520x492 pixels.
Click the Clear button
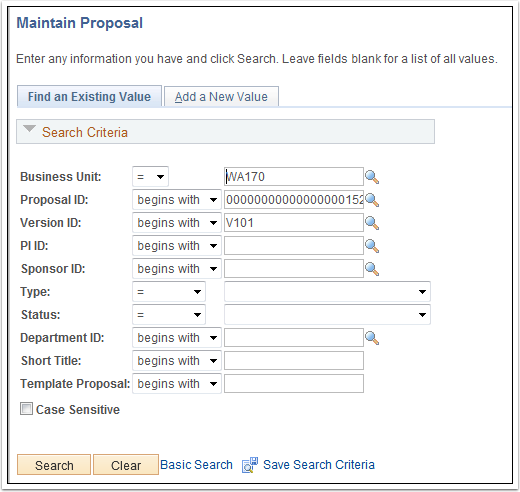pyautogui.click(x=126, y=465)
